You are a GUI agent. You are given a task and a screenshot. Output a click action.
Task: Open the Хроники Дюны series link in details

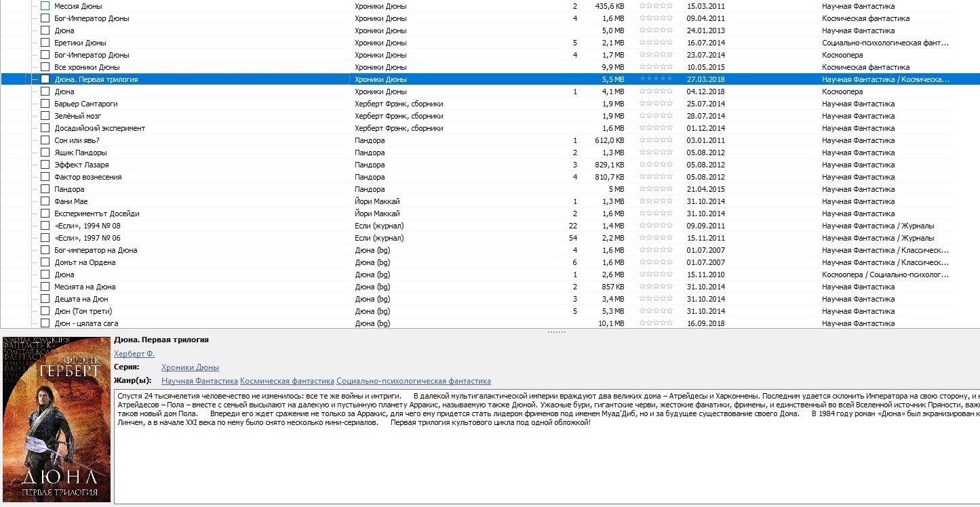pos(190,367)
